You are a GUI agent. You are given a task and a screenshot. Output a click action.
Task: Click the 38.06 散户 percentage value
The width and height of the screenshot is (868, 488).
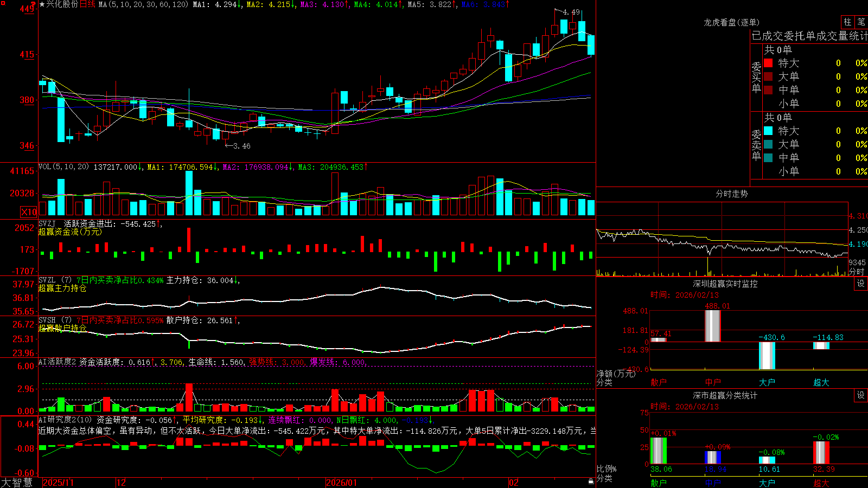coord(661,469)
